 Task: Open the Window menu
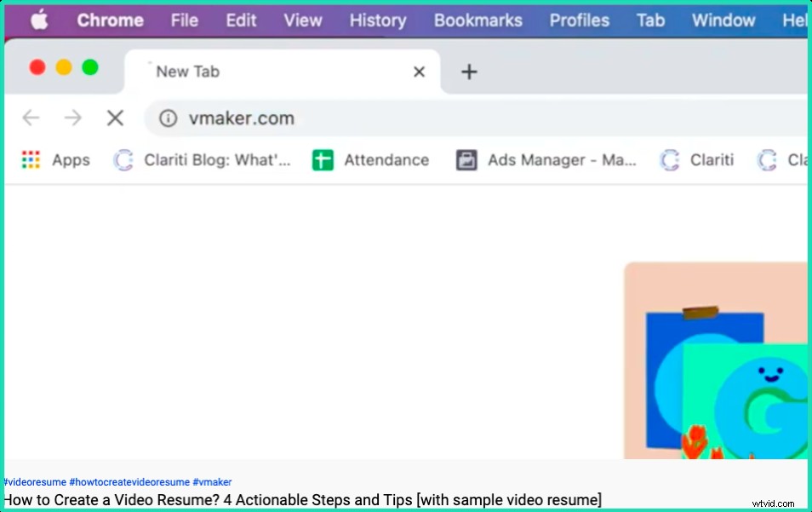[x=723, y=20]
